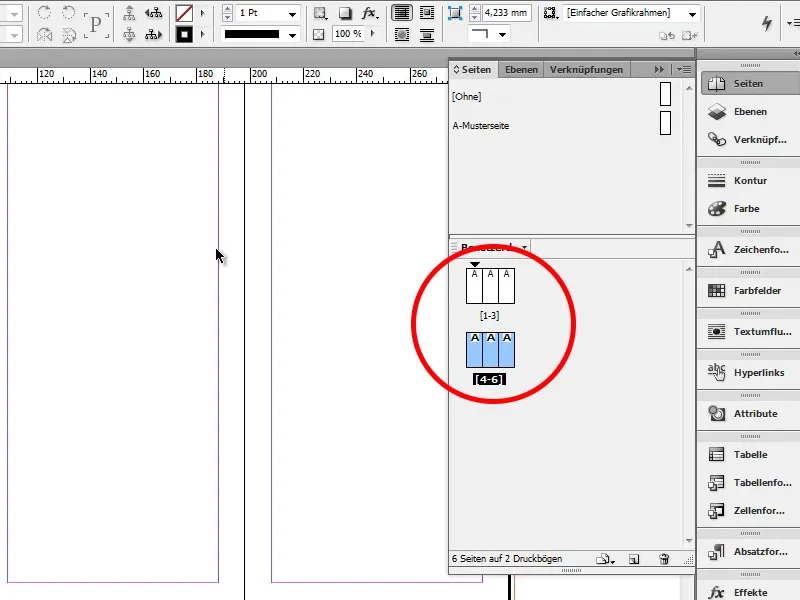Viewport: 800px width, 600px height.
Task: Click the black stroke color swatch
Action: click(x=184, y=35)
